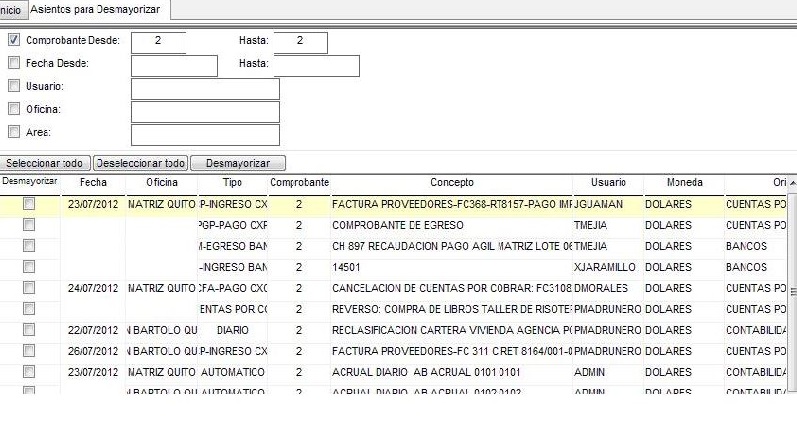Select the CANCELACION DE CUENTAS POR COBRAR cell

point(451,288)
